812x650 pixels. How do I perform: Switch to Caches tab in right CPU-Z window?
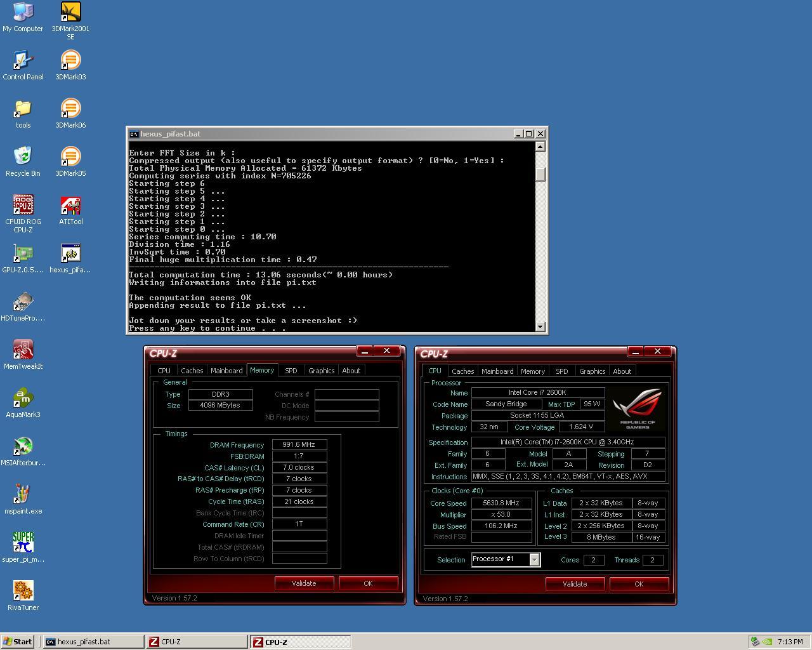point(462,371)
